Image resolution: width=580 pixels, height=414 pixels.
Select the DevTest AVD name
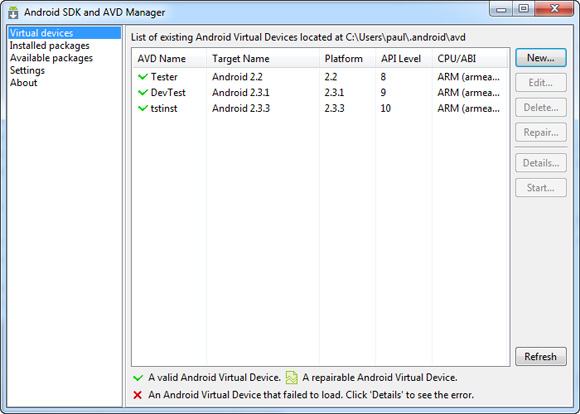(168, 92)
